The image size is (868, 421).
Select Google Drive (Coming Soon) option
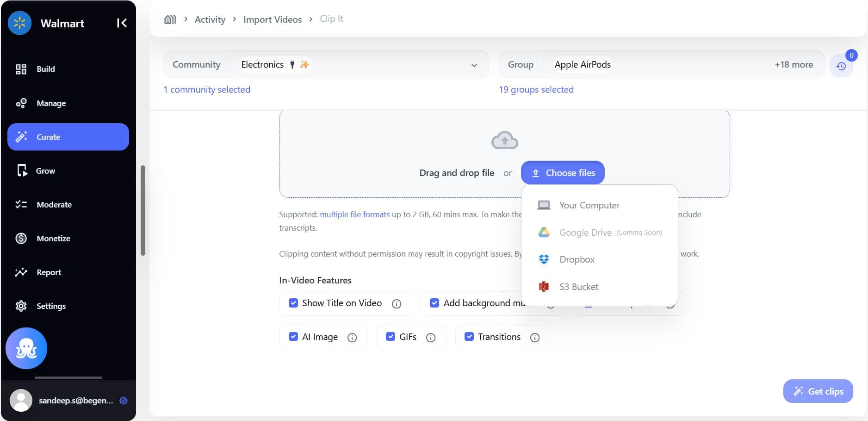(600, 232)
